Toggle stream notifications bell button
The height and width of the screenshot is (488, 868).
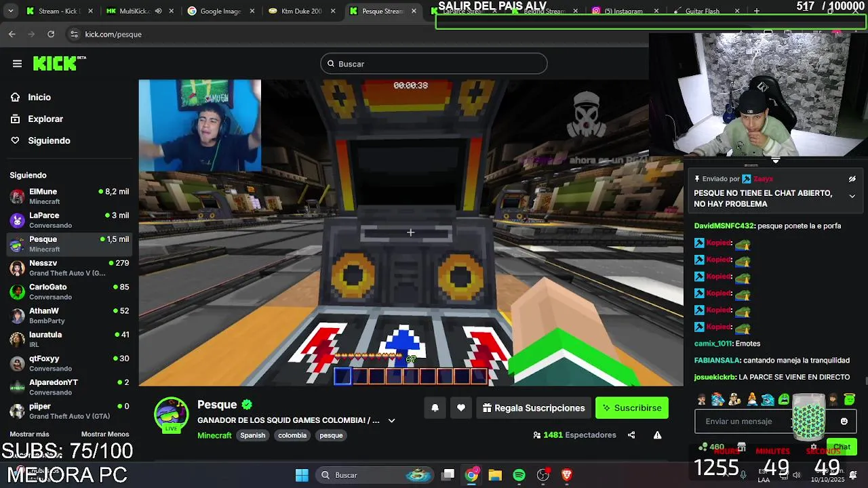click(x=435, y=408)
